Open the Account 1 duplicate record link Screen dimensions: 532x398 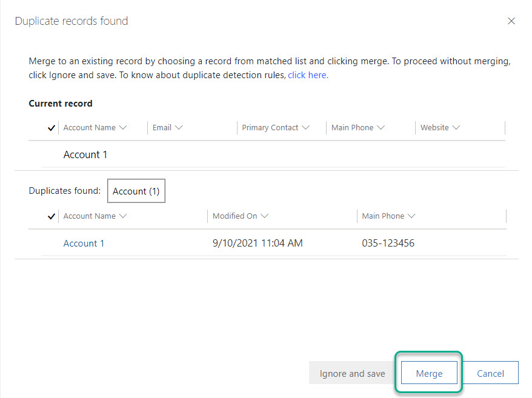point(84,244)
